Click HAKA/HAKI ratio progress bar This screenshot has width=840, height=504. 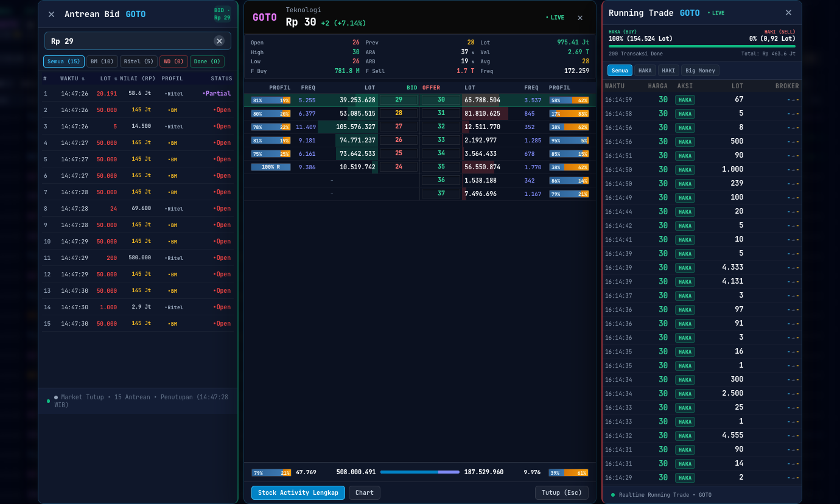click(702, 46)
